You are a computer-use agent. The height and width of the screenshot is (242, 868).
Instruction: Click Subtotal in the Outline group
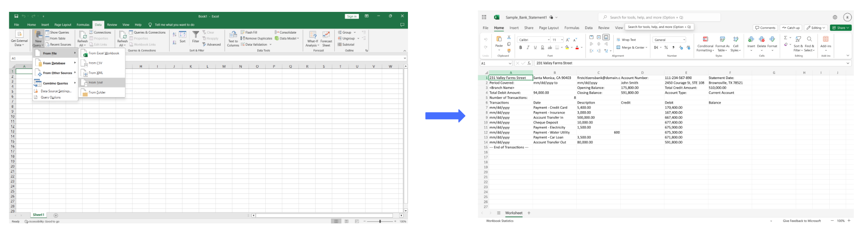346,45
